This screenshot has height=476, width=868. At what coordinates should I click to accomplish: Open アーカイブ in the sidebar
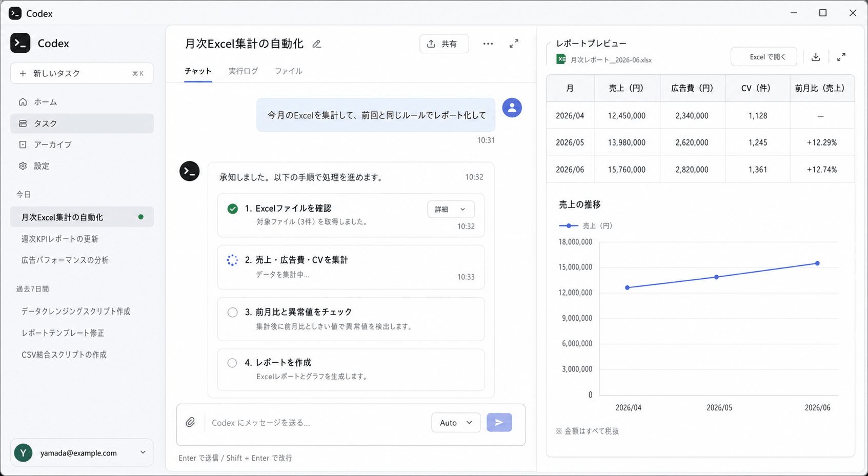pos(82,144)
